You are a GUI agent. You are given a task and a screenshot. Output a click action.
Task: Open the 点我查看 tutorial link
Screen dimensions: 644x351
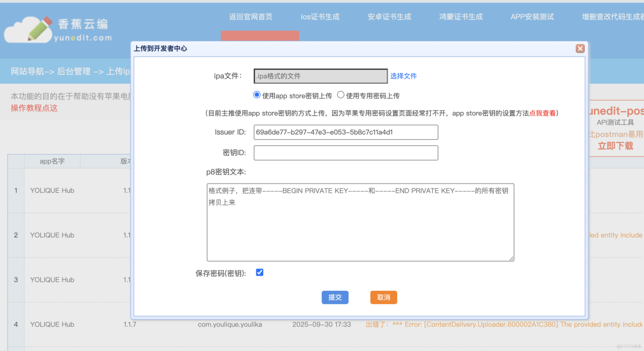pyautogui.click(x=542, y=112)
